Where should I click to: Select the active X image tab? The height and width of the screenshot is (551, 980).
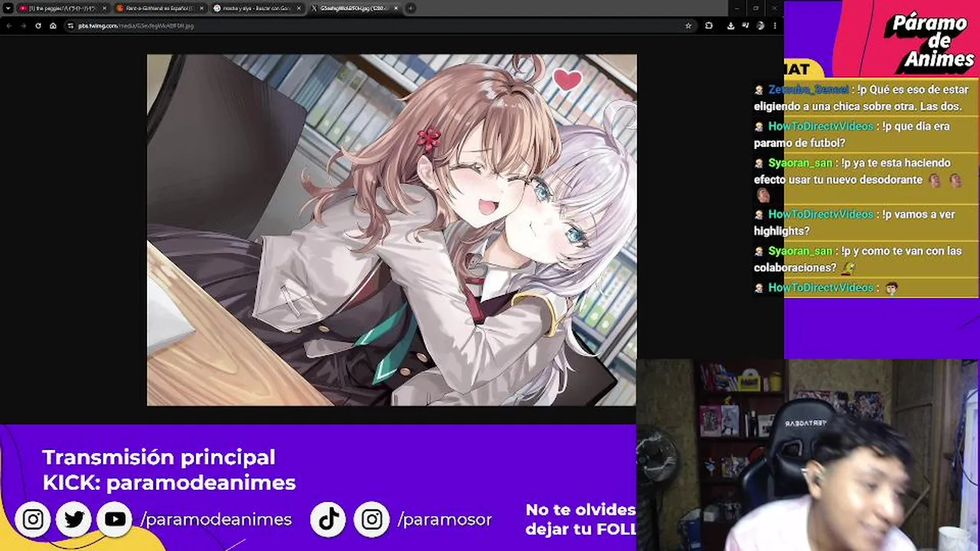coord(355,8)
